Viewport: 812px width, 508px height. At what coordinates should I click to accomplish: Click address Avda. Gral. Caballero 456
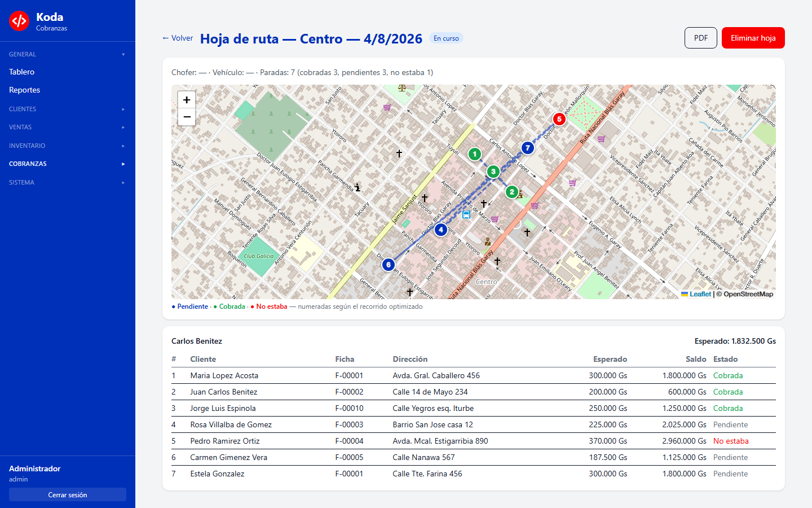[436, 375]
